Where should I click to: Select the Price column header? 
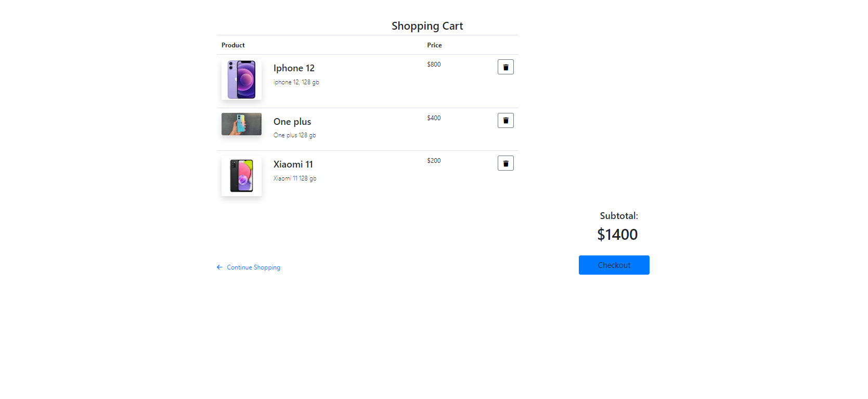click(x=434, y=45)
